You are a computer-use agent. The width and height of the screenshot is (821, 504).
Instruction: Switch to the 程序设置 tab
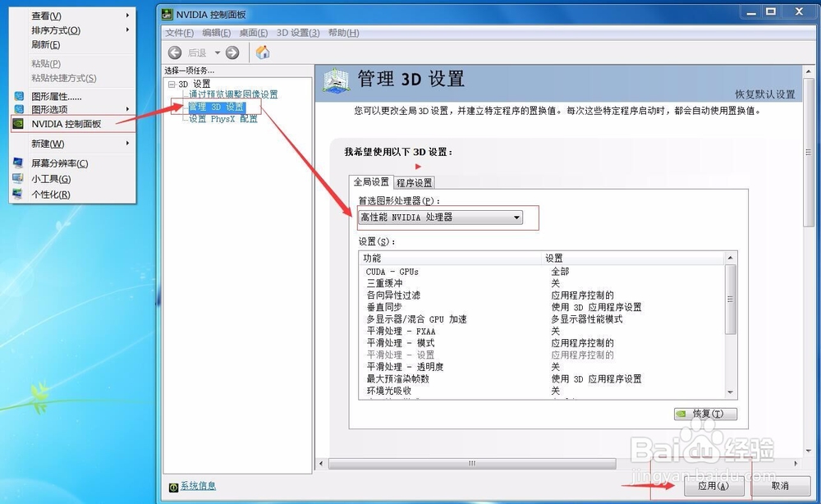point(414,183)
